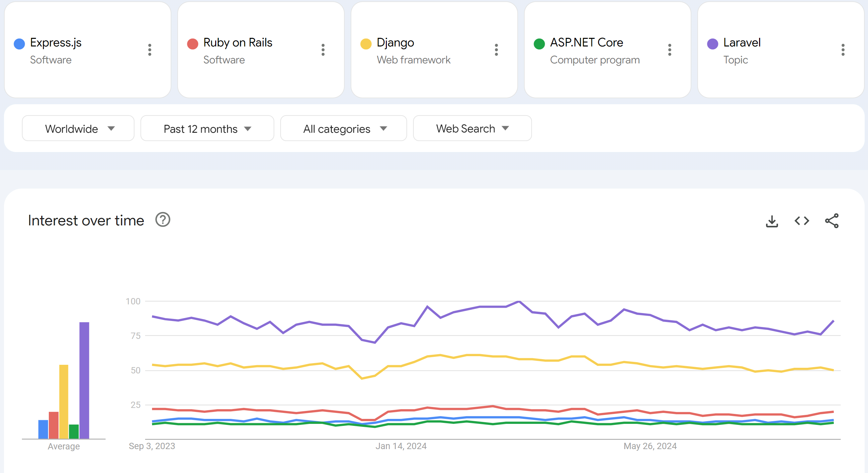Open the Express.js card options menu
This screenshot has height=473, width=868.
click(x=150, y=50)
